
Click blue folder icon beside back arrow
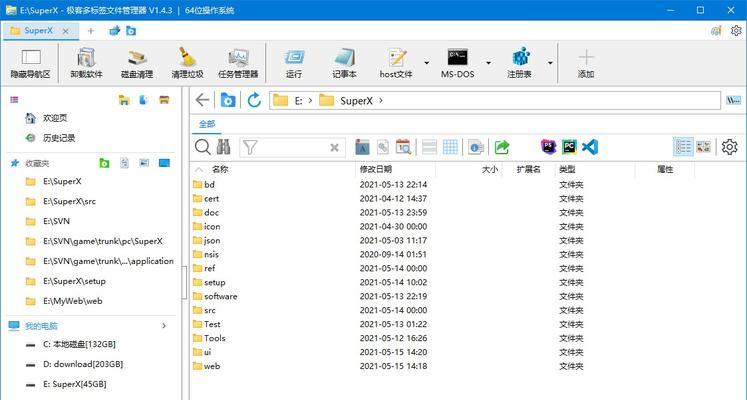tap(228, 100)
